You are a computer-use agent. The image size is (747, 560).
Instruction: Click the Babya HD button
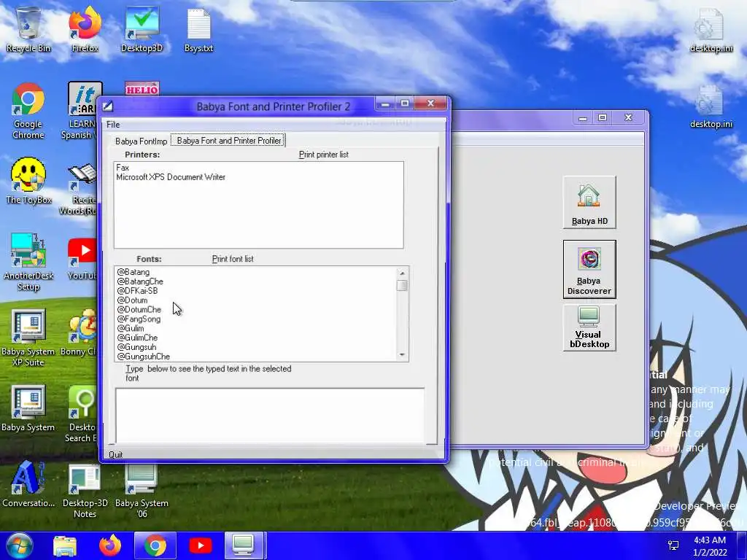pos(589,202)
